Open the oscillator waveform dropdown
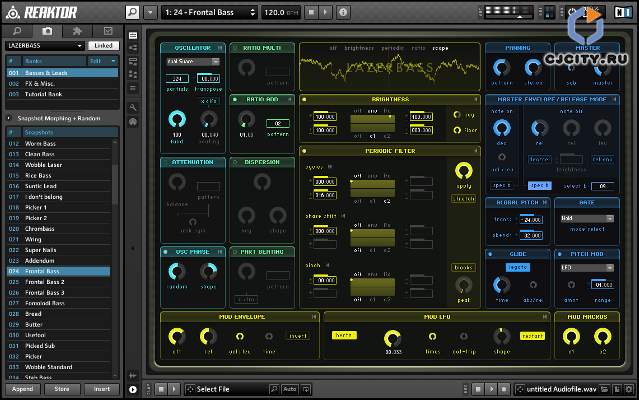This screenshot has height=400, width=639. pos(193,62)
